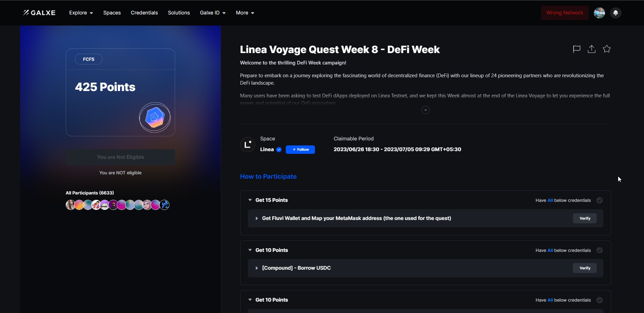Expand the campaign description chevron
This screenshot has height=313, width=644.
point(425,110)
